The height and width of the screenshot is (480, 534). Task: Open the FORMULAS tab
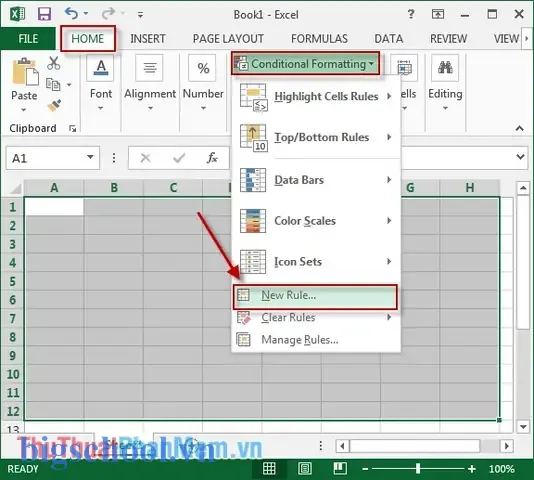coord(319,38)
